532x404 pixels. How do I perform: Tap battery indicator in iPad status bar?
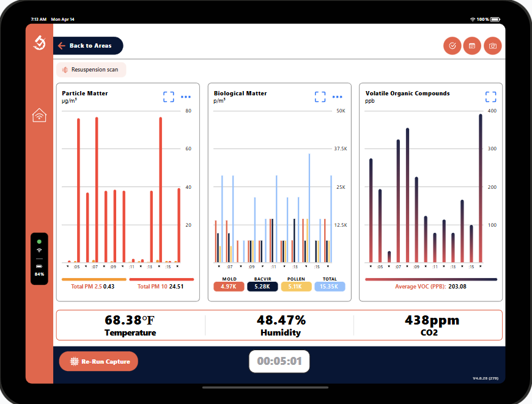[495, 20]
